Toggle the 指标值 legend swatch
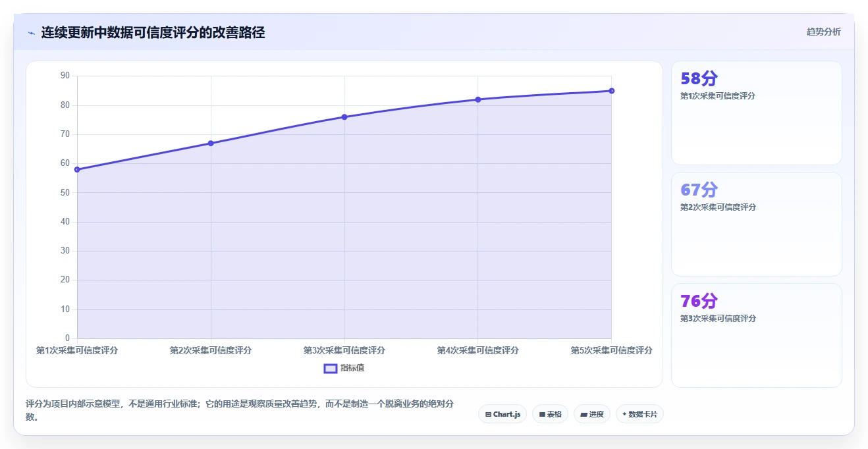Screen dimensions: 868x449 [x=331, y=368]
